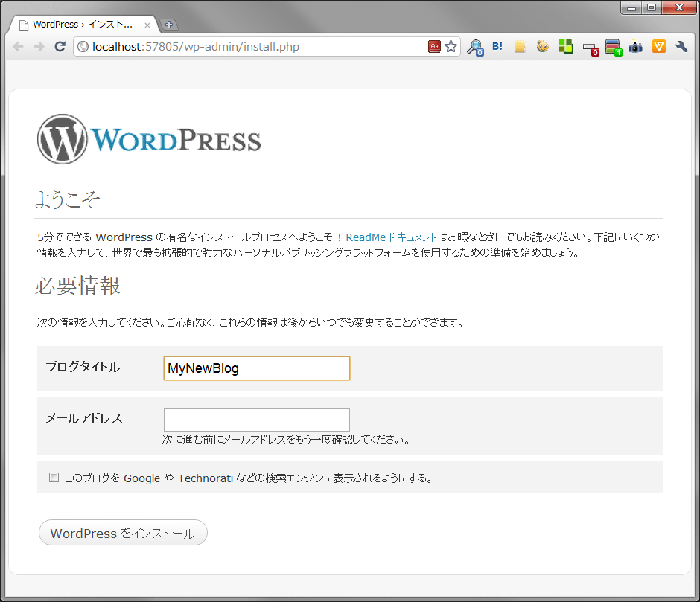
Task: Click the ブログタイトル field containing MyNewBlog
Action: [x=257, y=368]
